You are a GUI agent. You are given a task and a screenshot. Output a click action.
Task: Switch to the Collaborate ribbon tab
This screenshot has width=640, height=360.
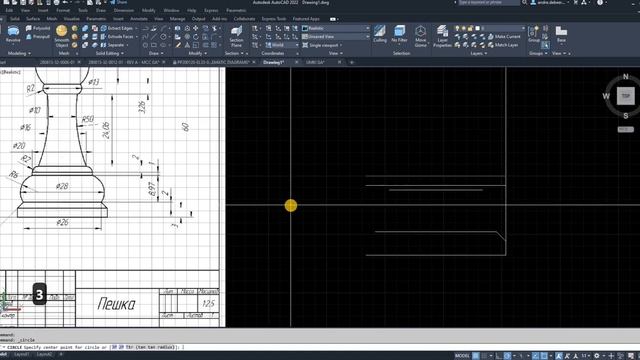click(x=244, y=19)
